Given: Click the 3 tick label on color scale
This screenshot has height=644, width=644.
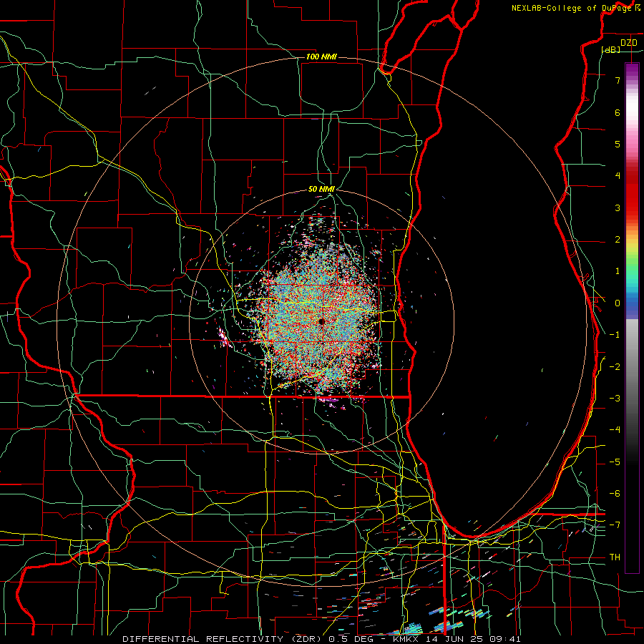Looking at the screenshot, I should coord(618,208).
